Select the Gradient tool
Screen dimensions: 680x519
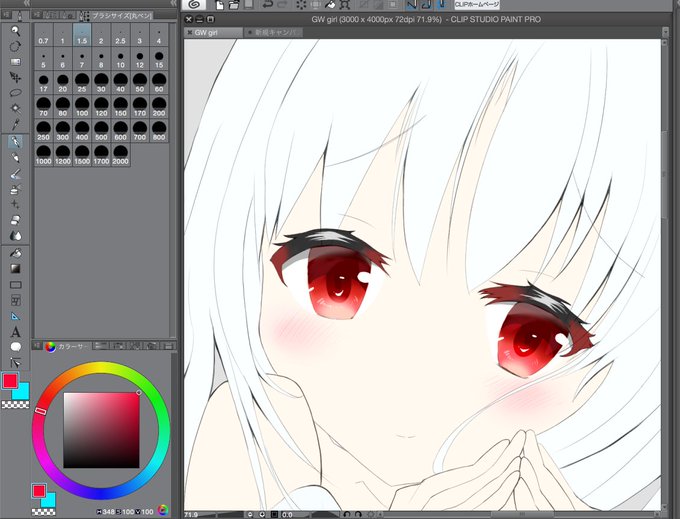tap(16, 269)
